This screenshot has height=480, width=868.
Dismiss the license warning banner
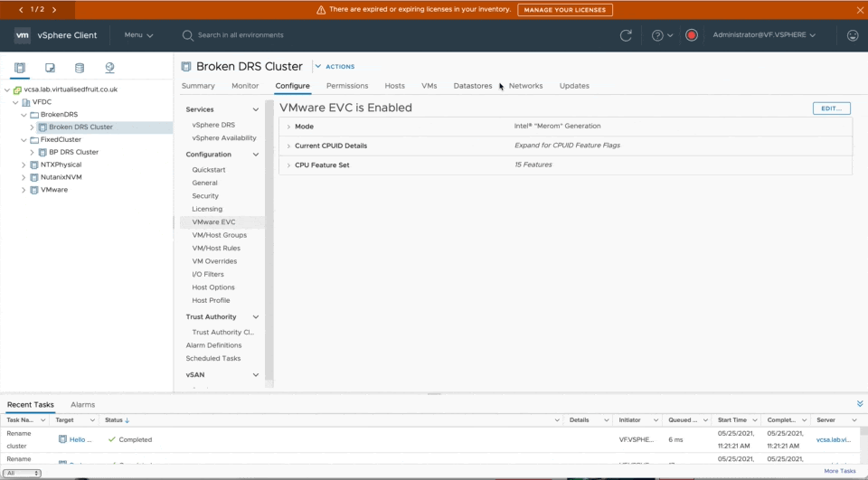pyautogui.click(x=860, y=10)
